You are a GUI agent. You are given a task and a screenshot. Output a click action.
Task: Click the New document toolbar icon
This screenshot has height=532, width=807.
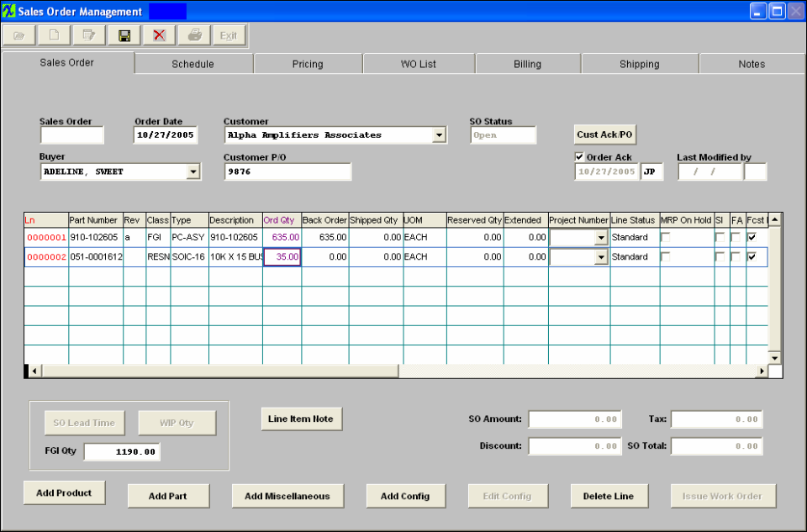click(54, 35)
